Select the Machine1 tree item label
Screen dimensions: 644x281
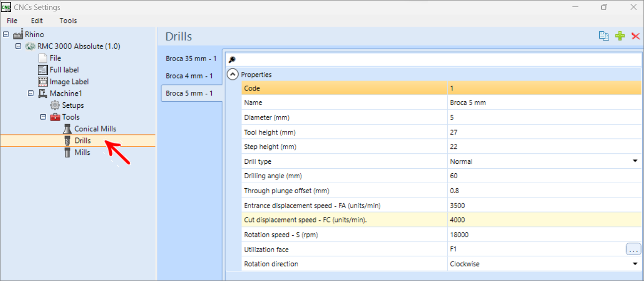(65, 93)
